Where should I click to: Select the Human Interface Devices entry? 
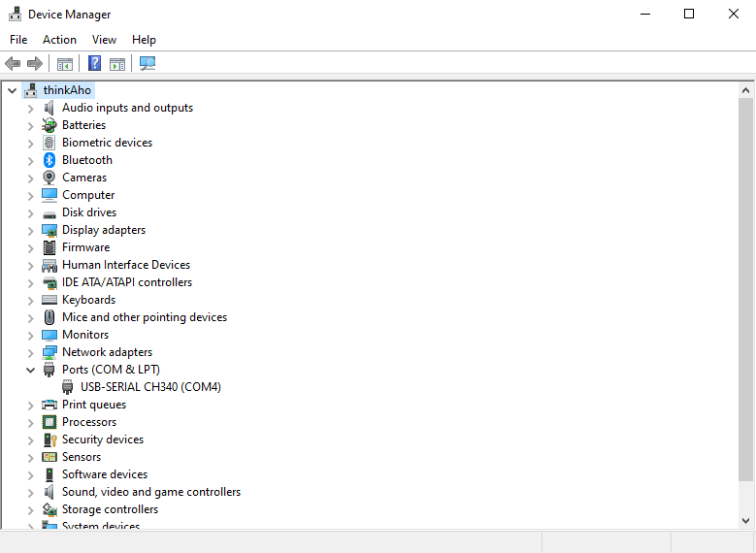125,265
